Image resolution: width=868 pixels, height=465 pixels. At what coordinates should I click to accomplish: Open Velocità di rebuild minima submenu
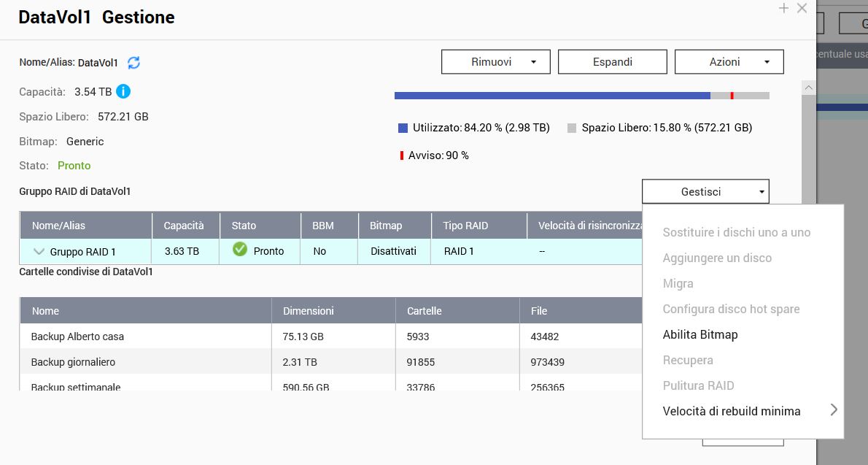pyautogui.click(x=731, y=411)
